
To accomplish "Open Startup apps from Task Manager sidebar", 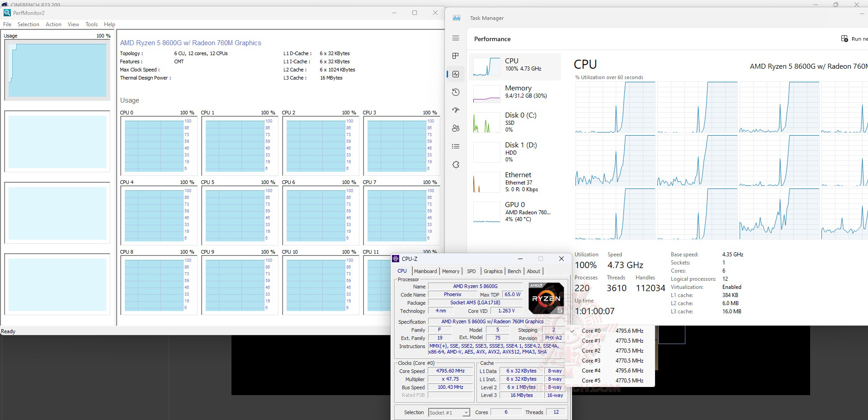I will (456, 110).
